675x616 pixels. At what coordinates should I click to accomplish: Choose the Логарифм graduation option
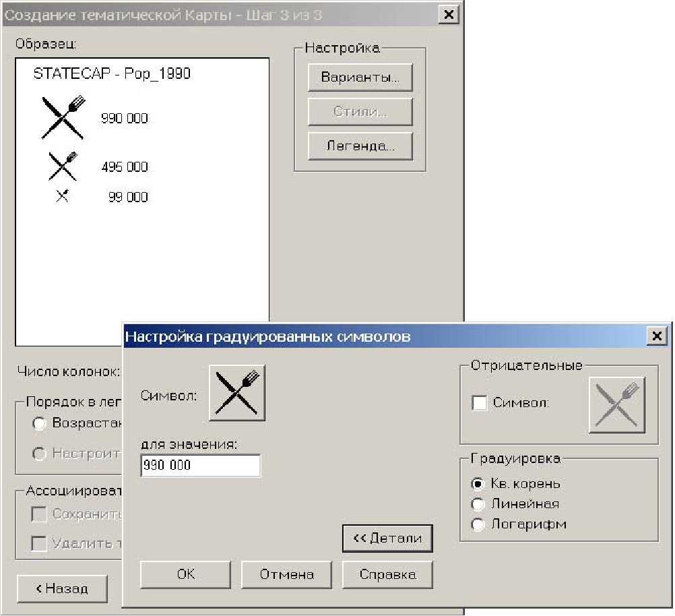click(478, 524)
